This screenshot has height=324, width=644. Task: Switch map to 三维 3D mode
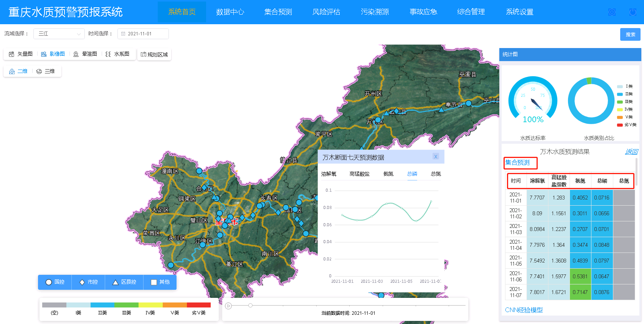(46, 71)
